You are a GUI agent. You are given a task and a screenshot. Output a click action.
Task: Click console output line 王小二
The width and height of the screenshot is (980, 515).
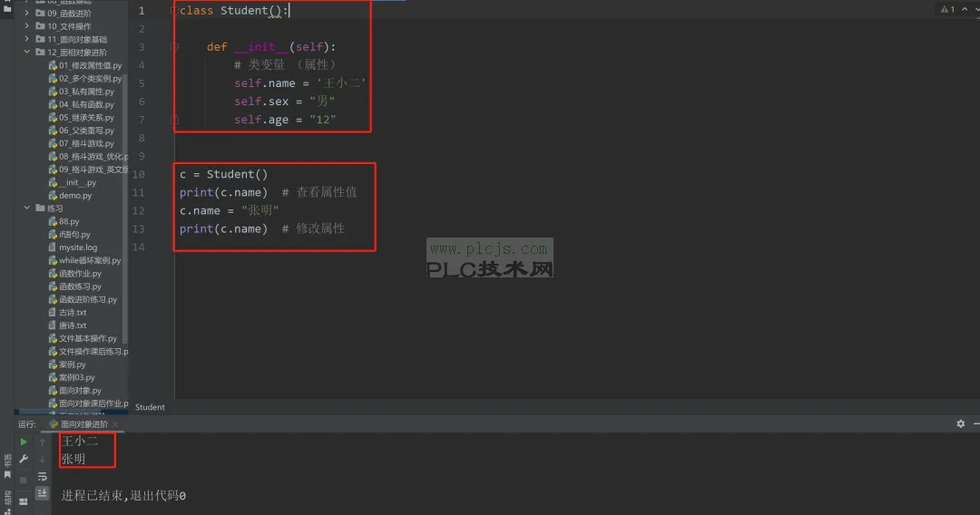pyautogui.click(x=79, y=442)
